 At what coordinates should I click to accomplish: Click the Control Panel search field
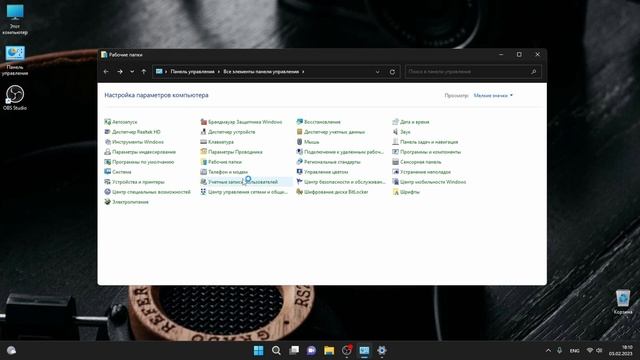pos(473,72)
